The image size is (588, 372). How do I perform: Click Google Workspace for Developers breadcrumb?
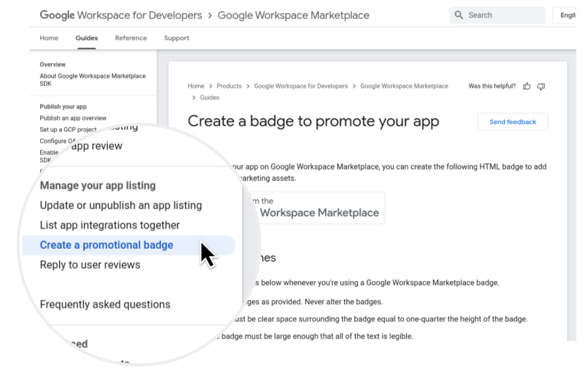click(x=301, y=86)
